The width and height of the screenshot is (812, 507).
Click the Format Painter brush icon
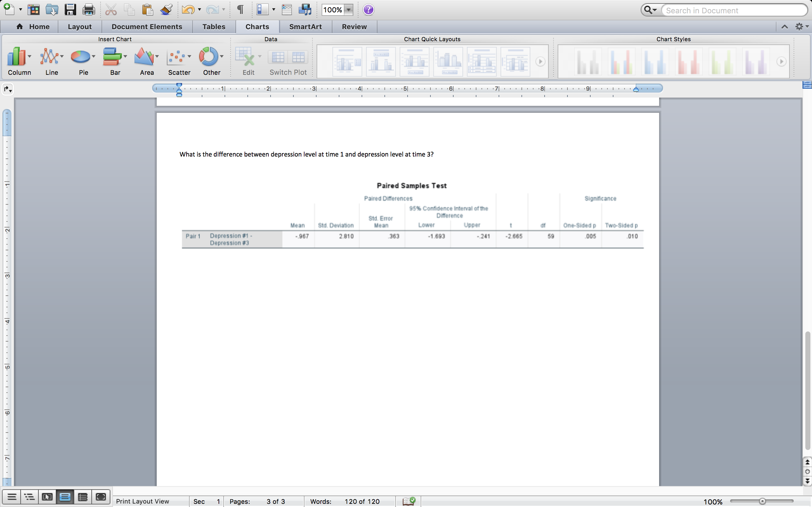(x=166, y=10)
